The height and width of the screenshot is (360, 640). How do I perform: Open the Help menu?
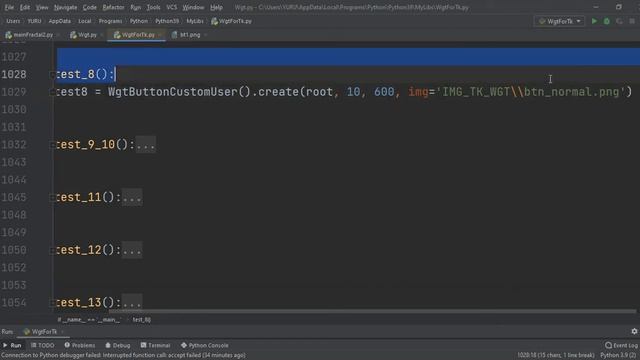pos(216,7)
